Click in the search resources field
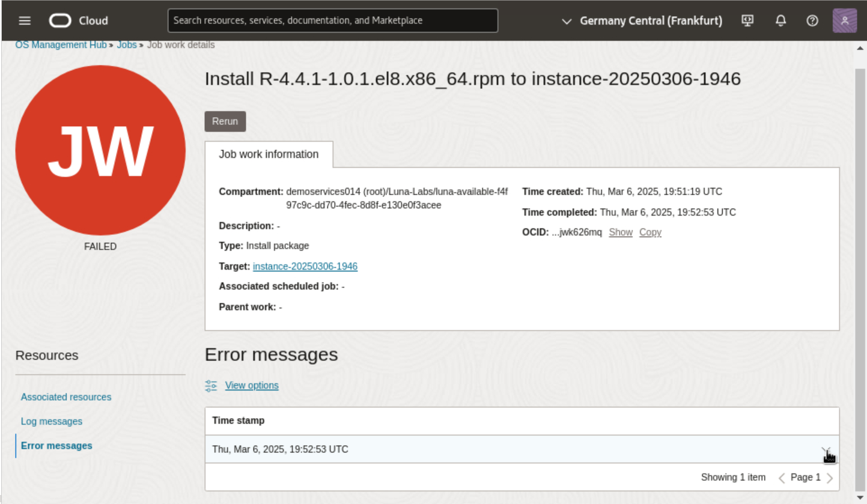Screen dimensions: 867x504 (333, 20)
